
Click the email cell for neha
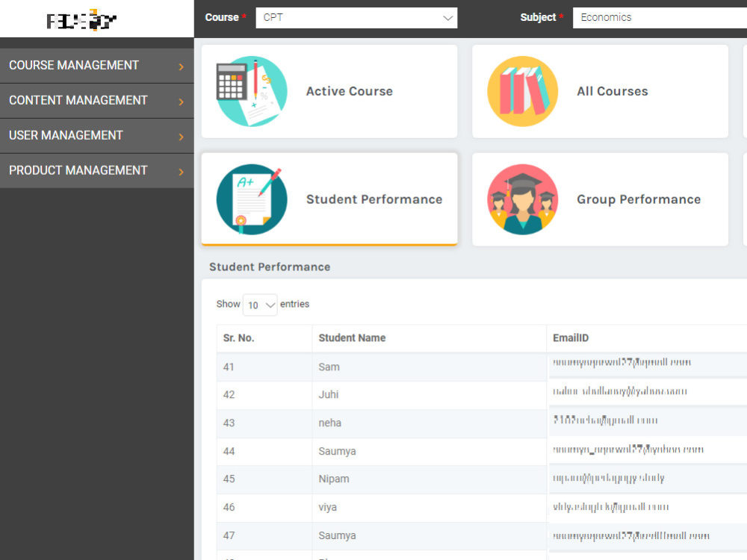(x=646, y=423)
